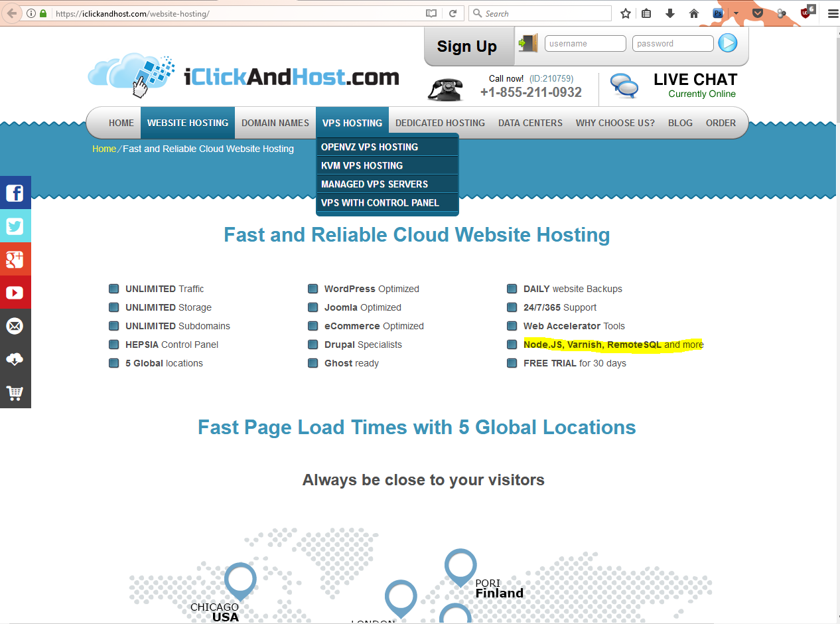Click the phone number +1-855-211-0932
The height and width of the screenshot is (624, 840).
pyautogui.click(x=531, y=92)
